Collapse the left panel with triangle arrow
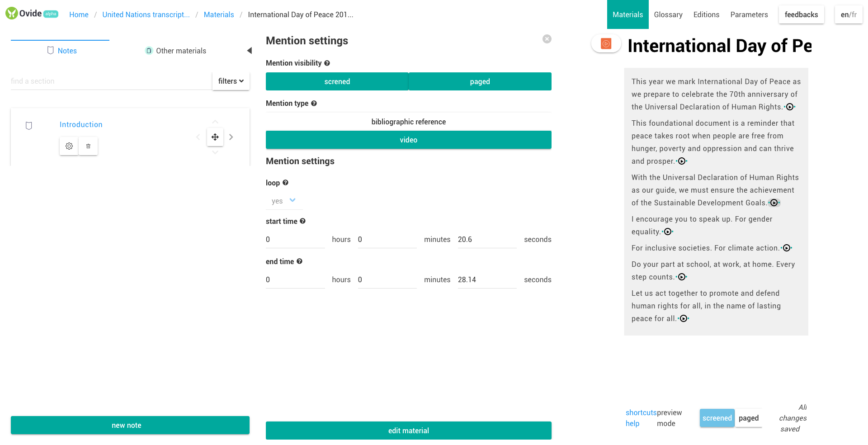Screen dimensions: 868x445 tap(249, 51)
